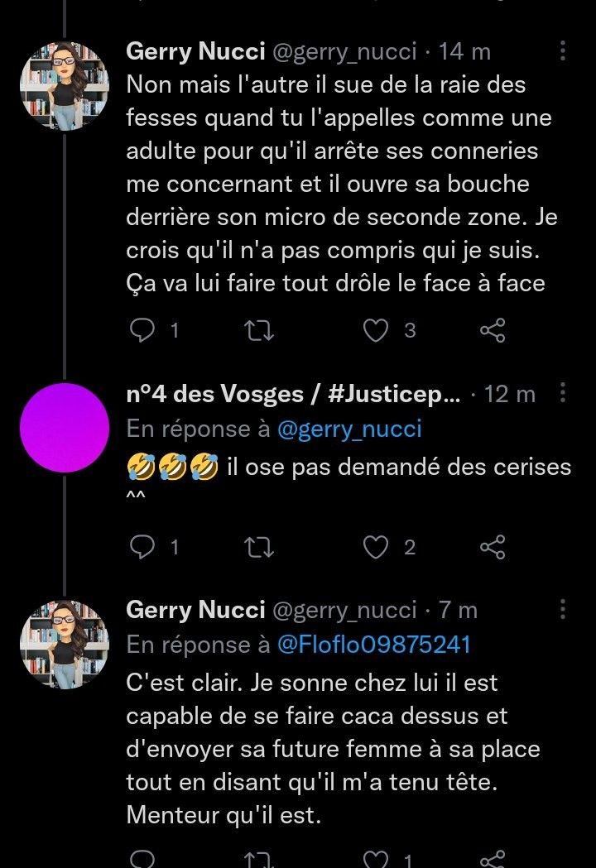This screenshot has width=596, height=868.
Task: Retweet the n°4 des Vosges tweet
Action: coord(262,547)
